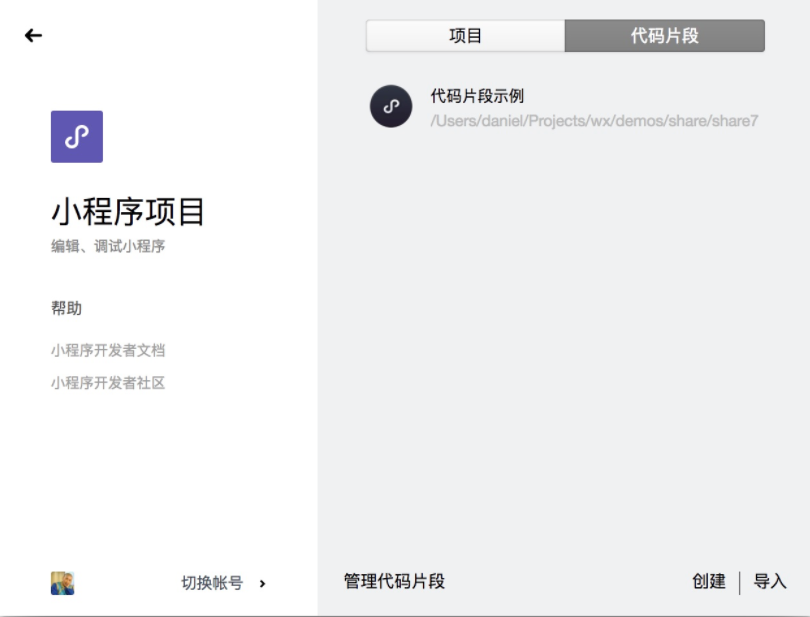The image size is (810, 617).
Task: Click the dark 代码片段示例 snippet icon
Action: (x=391, y=106)
